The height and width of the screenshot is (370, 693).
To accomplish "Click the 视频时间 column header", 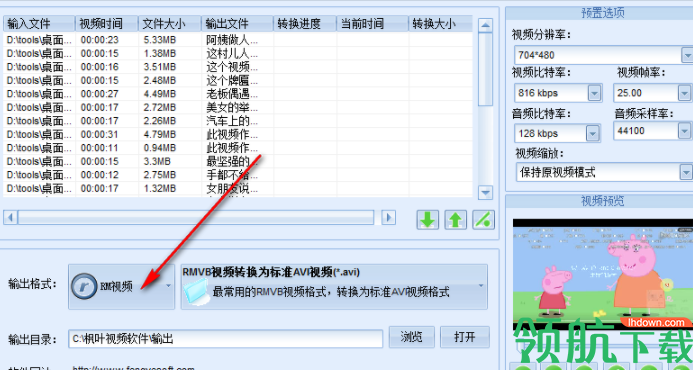I will point(107,23).
